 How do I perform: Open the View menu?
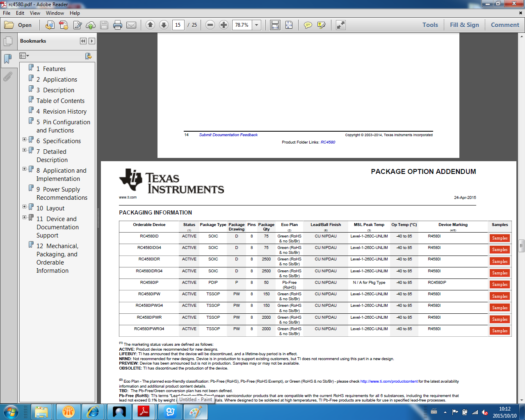tap(35, 13)
